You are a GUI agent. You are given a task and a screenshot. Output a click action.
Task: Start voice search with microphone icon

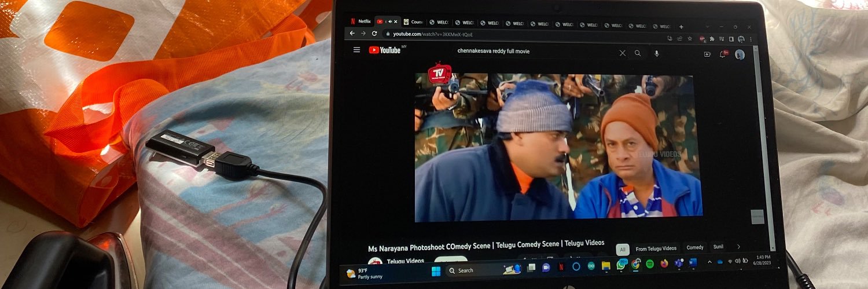click(656, 53)
